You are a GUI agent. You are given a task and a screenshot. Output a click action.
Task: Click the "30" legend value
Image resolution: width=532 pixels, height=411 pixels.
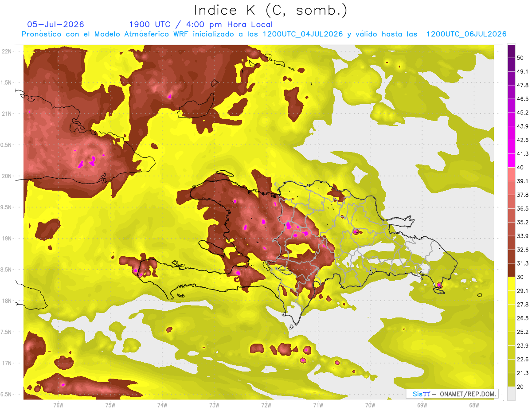pyautogui.click(x=520, y=277)
